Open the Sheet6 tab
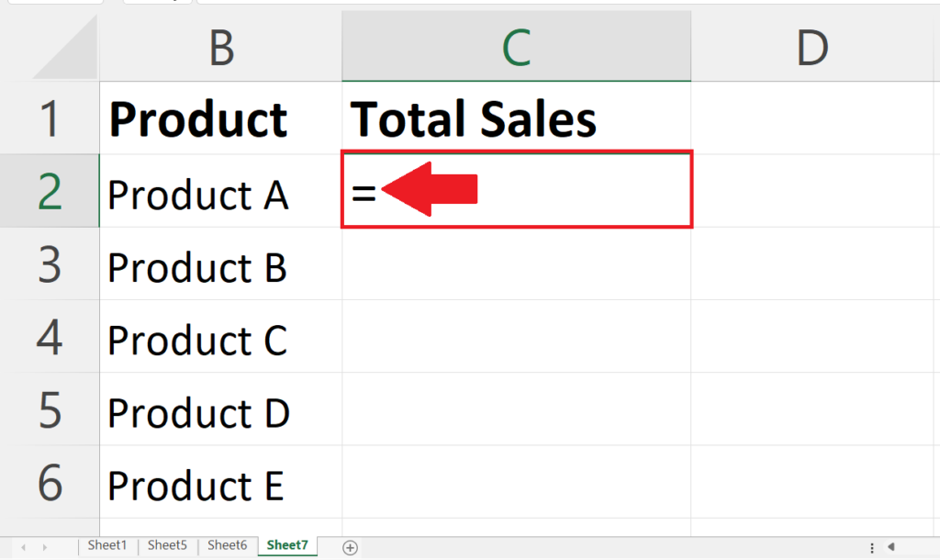940x560 pixels. pyautogui.click(x=228, y=545)
